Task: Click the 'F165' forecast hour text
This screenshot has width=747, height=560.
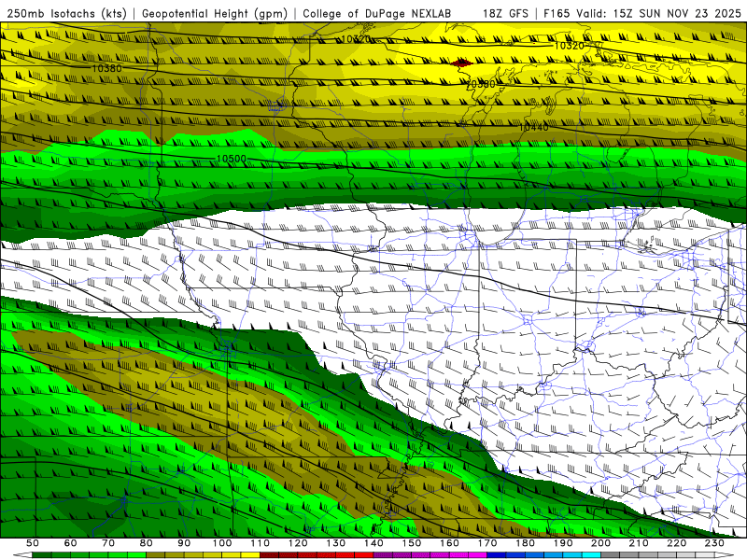Action: pos(557,14)
